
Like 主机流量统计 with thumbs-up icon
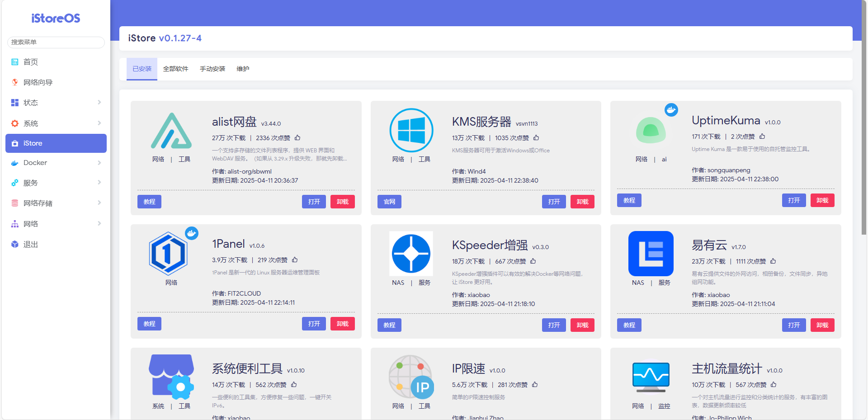pyautogui.click(x=774, y=385)
